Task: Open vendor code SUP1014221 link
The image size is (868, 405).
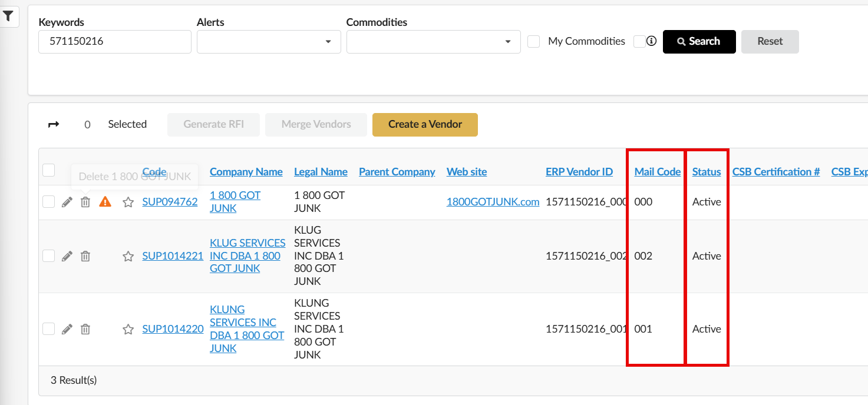Action: 173,256
